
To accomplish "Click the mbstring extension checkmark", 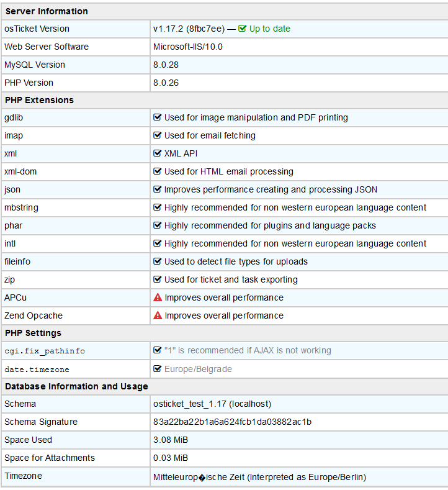I will click(158, 207).
